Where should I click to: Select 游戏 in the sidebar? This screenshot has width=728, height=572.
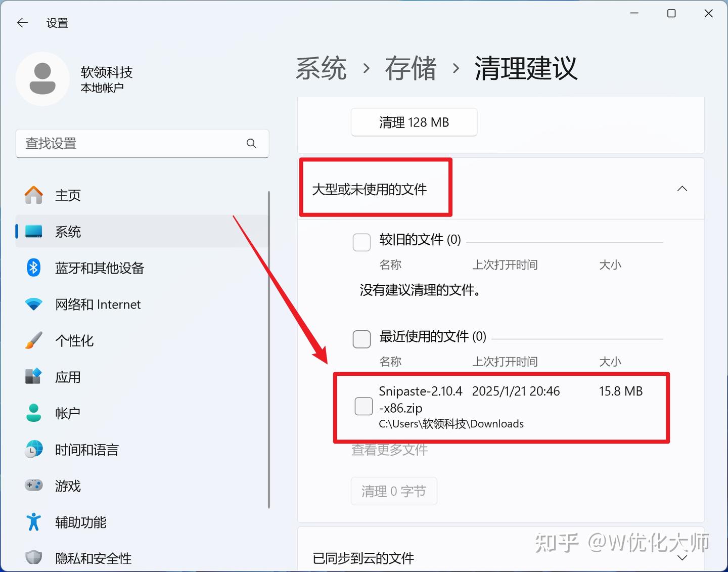[x=142, y=486]
